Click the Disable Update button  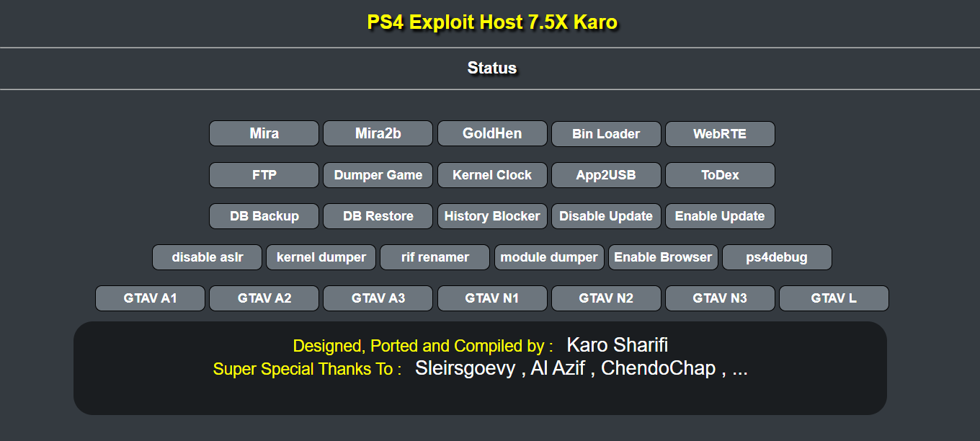tap(606, 215)
